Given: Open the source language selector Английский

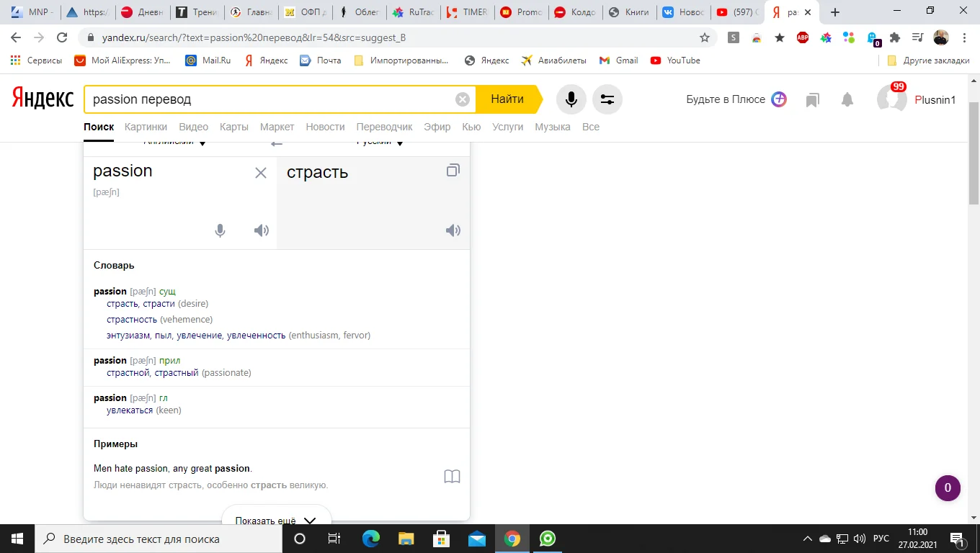Looking at the screenshot, I should pos(171,141).
